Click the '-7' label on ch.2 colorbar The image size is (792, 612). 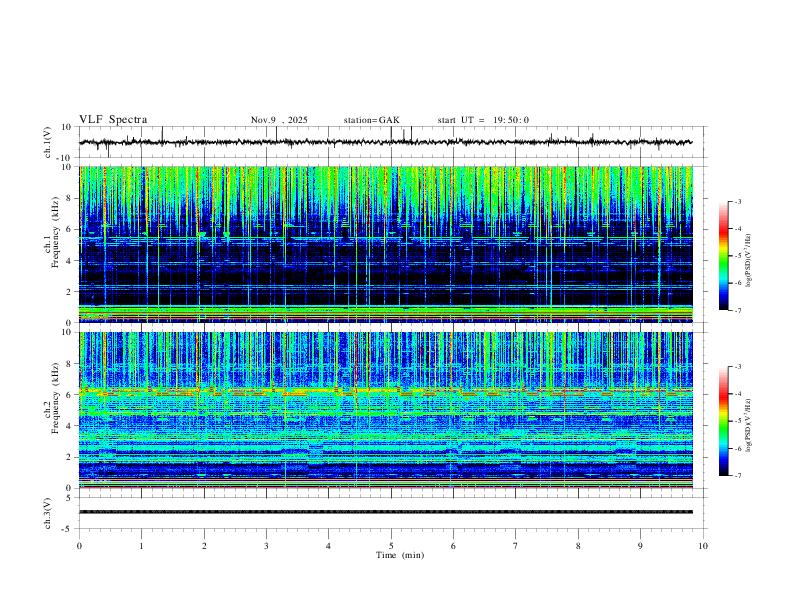click(x=738, y=475)
